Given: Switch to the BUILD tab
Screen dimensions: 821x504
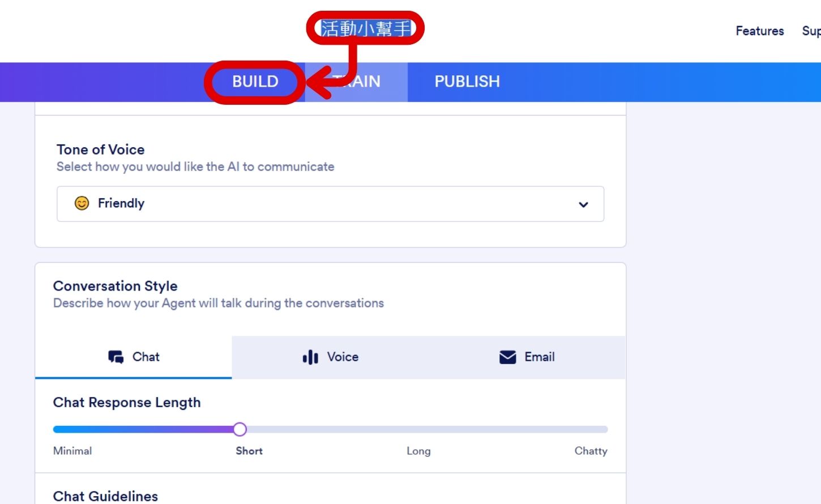Looking at the screenshot, I should pos(255,82).
